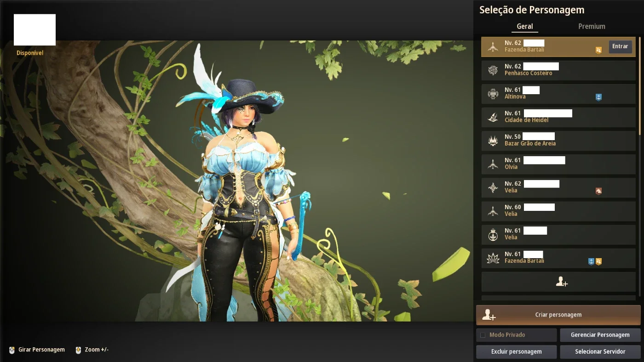Screen dimensions: 644x362
Task: Select the Bazar Grão de Areia location text
Action: [x=530, y=144]
